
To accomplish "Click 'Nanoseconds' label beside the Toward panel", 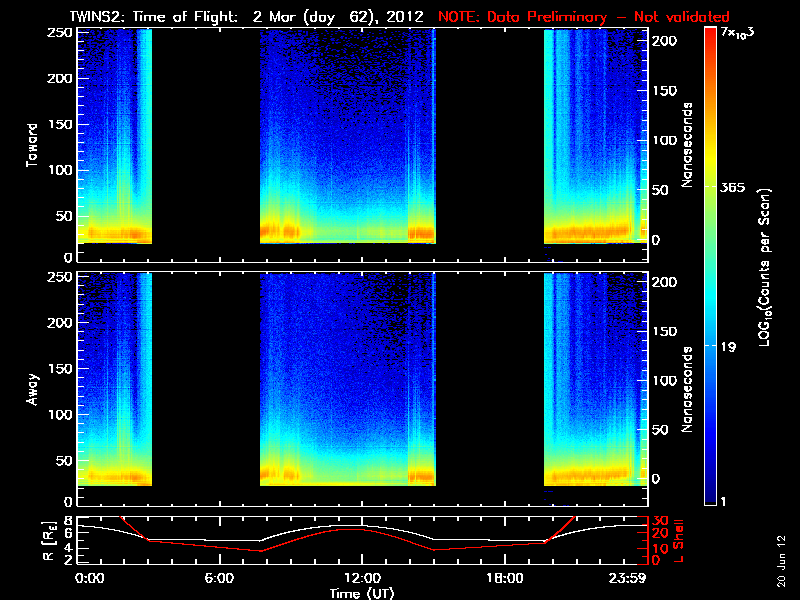I will point(688,145).
